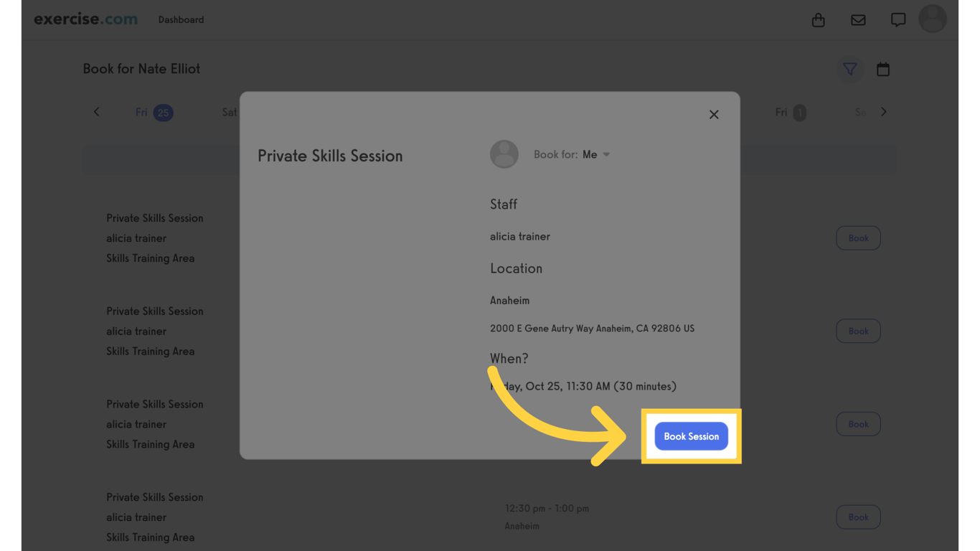This screenshot has width=980, height=551.
Task: Select the Fri 25 date tab
Action: coord(154,113)
